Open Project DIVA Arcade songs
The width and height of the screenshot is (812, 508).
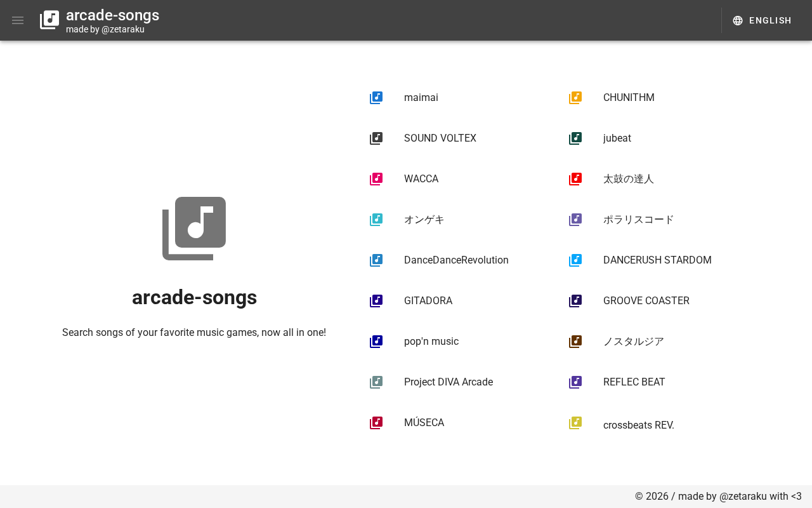[x=448, y=382]
